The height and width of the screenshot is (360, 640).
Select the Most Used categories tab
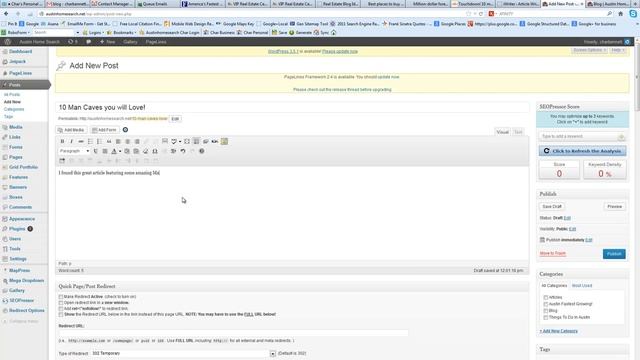point(582,286)
